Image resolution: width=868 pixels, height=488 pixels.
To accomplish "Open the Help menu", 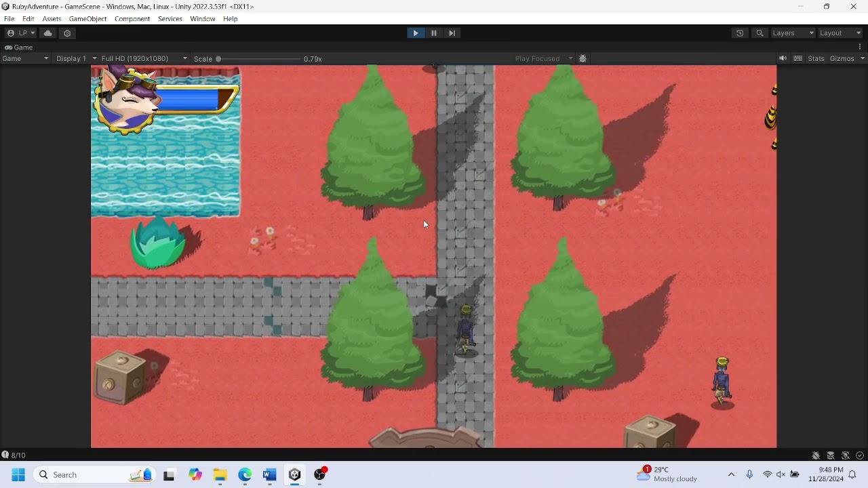I will pyautogui.click(x=231, y=19).
